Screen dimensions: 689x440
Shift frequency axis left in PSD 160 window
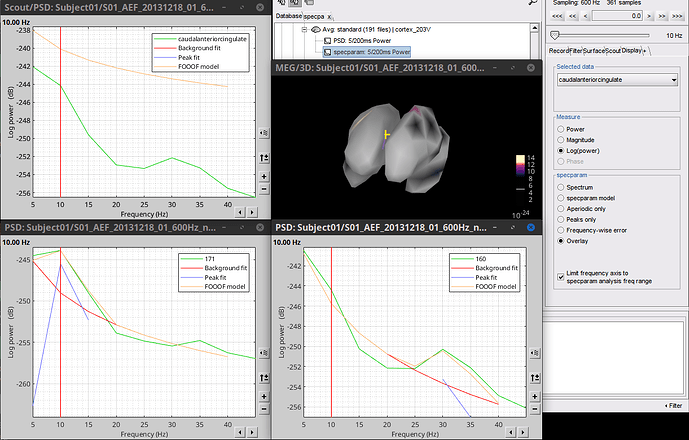click(x=511, y=433)
